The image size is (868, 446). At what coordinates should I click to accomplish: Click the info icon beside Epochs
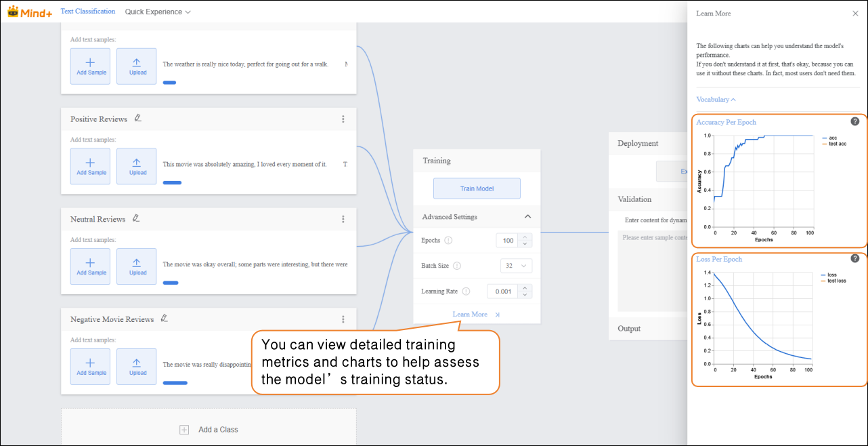[x=448, y=241]
